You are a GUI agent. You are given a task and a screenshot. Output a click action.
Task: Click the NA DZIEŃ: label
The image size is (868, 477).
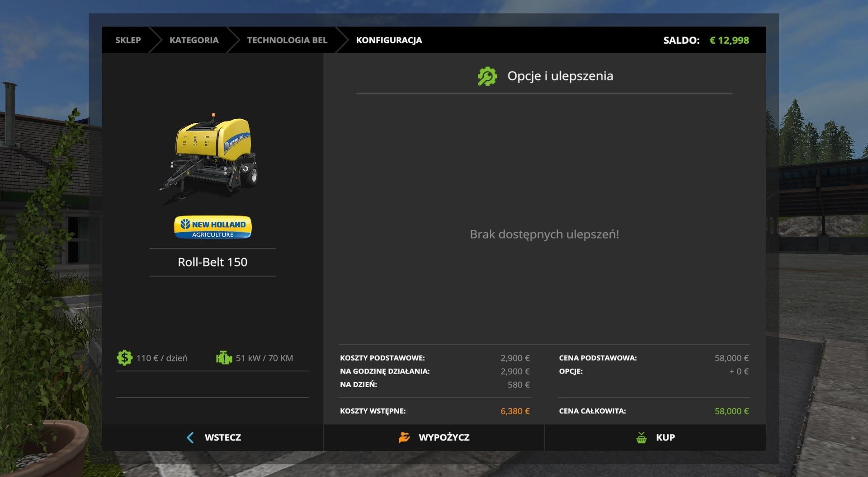359,384
